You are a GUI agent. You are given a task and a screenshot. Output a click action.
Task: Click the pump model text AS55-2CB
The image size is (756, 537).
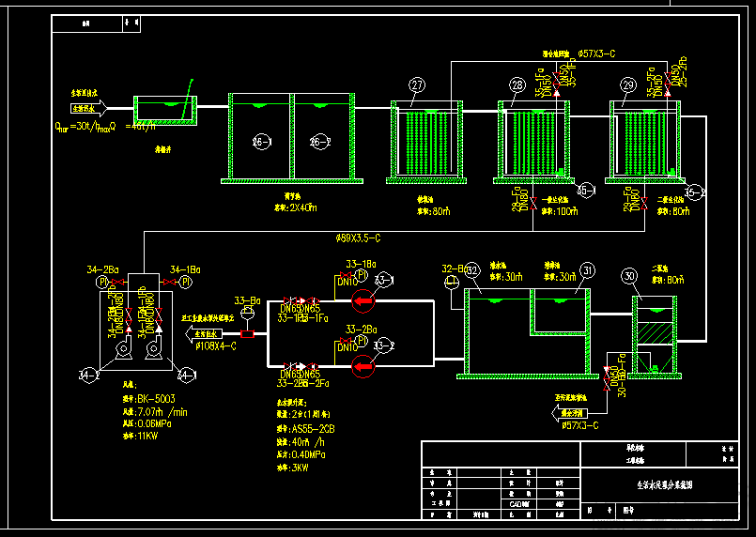313,429
